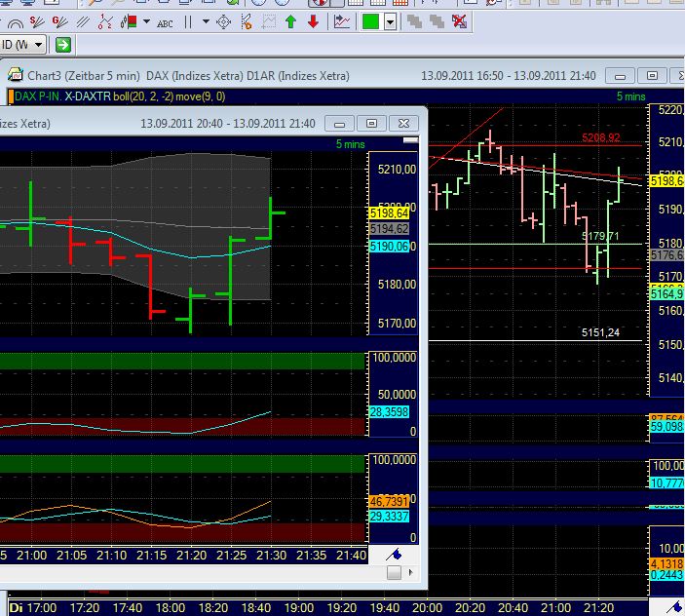Close the front chart window
The height and width of the screenshot is (616, 685).
coord(403,124)
